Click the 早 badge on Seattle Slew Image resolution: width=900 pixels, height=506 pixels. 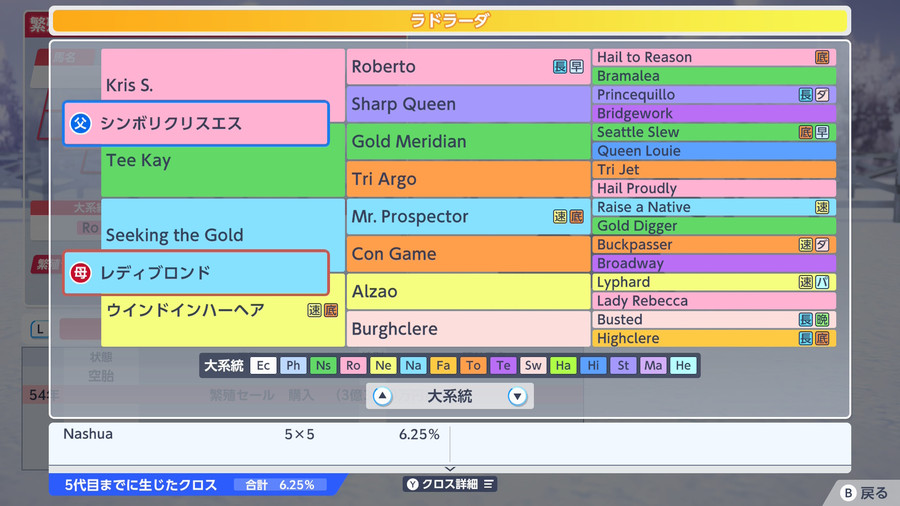[x=822, y=132]
